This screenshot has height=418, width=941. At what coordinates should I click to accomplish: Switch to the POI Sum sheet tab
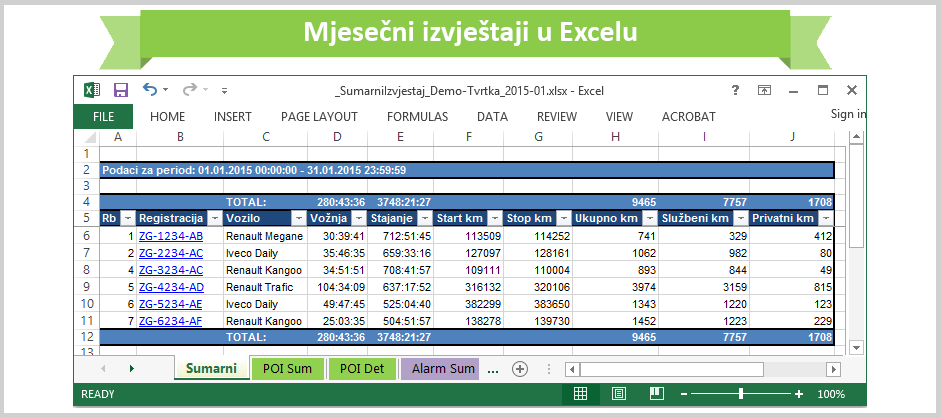pos(287,368)
